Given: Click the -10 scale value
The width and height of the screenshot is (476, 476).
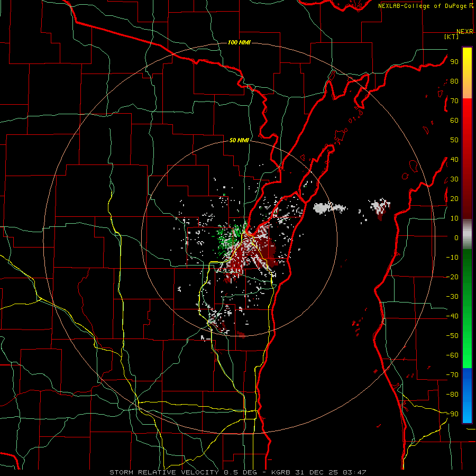Looking at the screenshot, I should 452,258.
